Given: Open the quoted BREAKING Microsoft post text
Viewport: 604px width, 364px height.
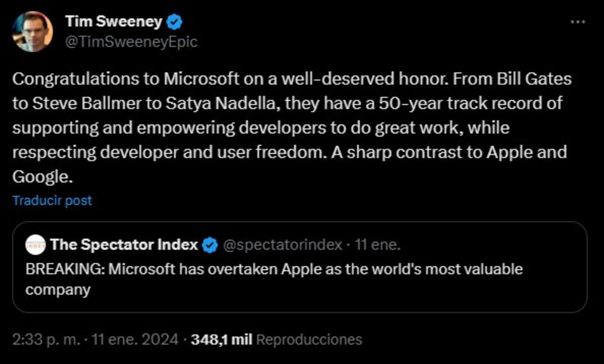Looking at the screenshot, I should coord(274,279).
